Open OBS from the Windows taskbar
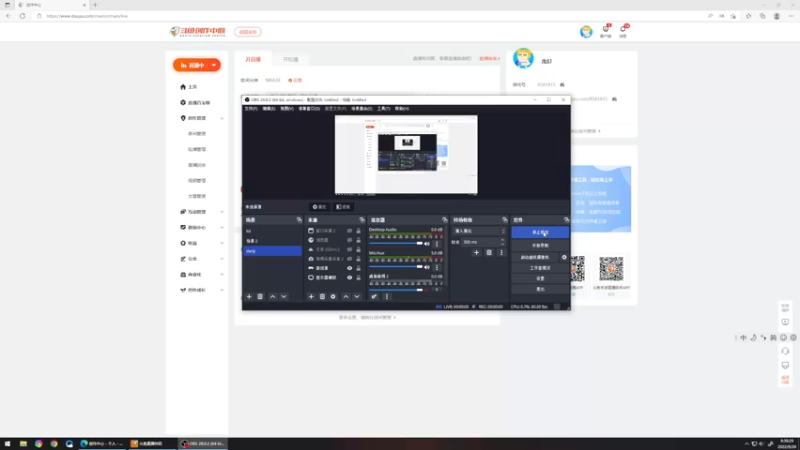 coord(203,444)
